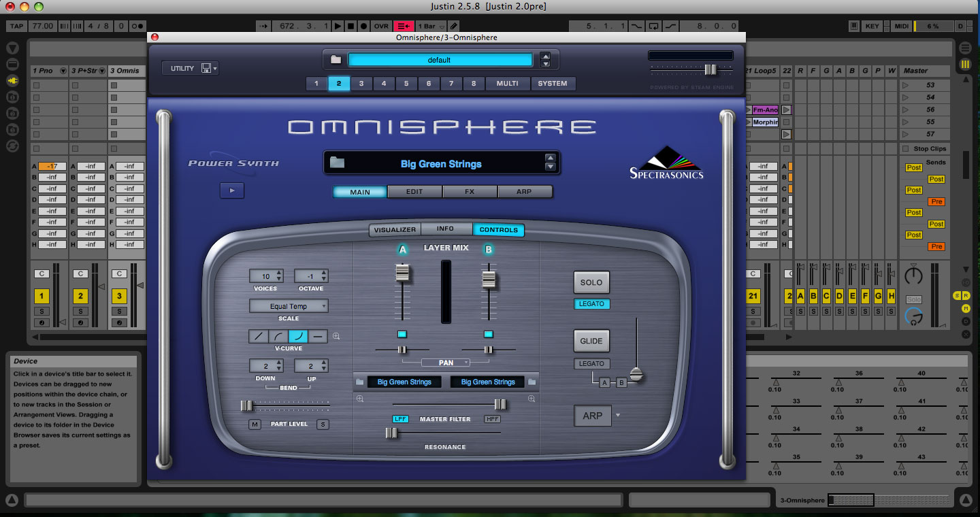Click the Hot-Swap circular arrows icon in sidebar
Screen dimensions: 980x517
pyautogui.click(x=12, y=146)
